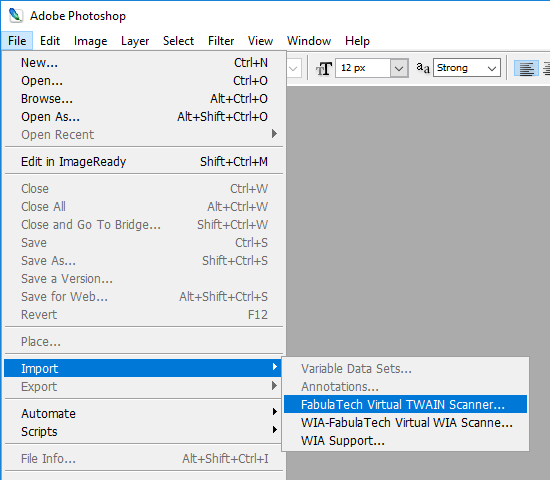The height and width of the screenshot is (480, 550).
Task: Click Variable Data Sets... submenu item
Action: click(405, 368)
